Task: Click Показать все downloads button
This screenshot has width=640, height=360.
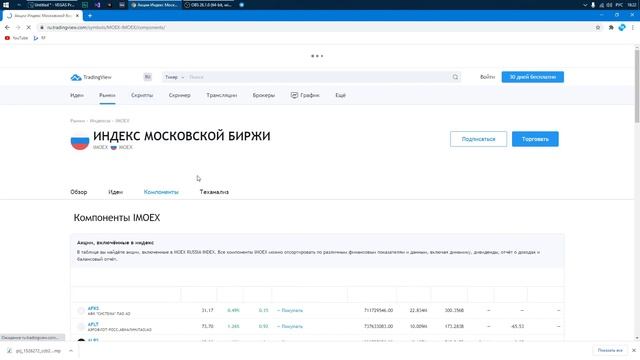Action: coord(610,350)
